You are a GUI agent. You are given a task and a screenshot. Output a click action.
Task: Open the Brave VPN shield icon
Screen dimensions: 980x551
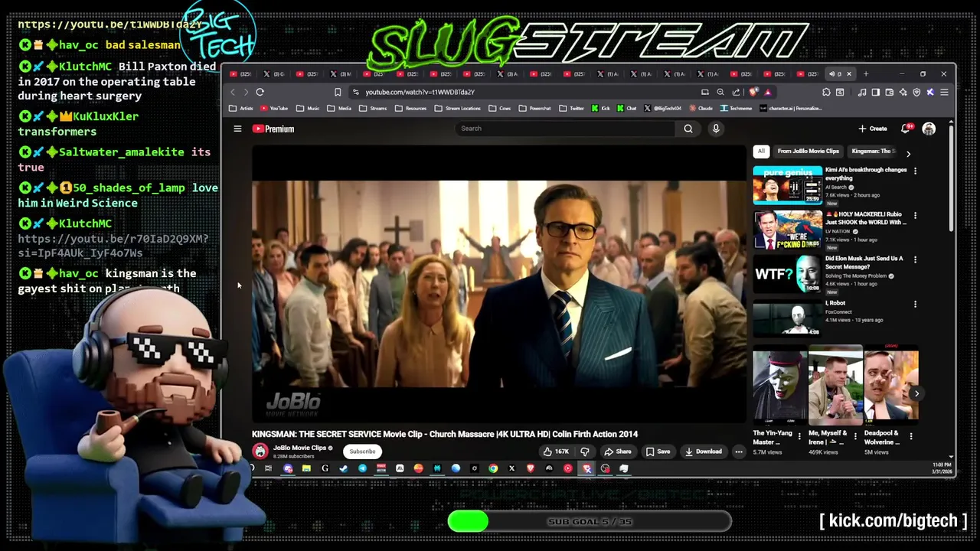click(x=916, y=92)
